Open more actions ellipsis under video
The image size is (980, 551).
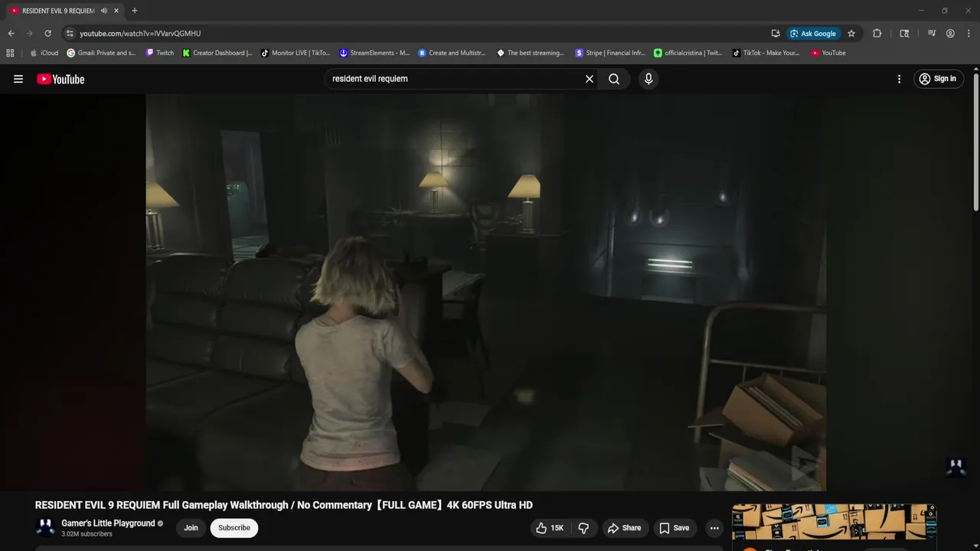click(x=714, y=528)
